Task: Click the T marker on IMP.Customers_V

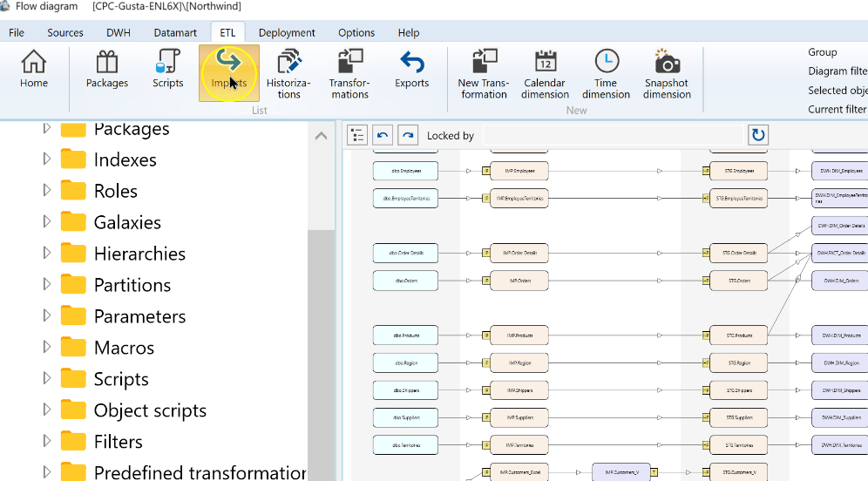Action: coord(654,472)
